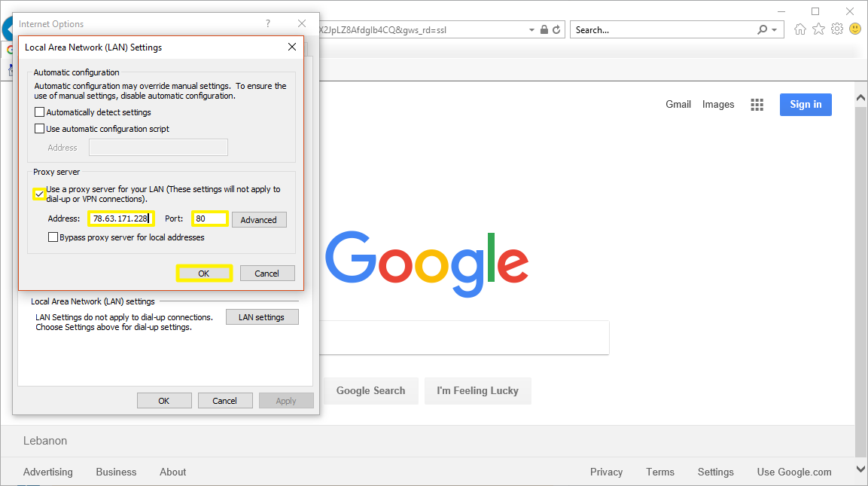Open the Tools gear icon

[837, 29]
